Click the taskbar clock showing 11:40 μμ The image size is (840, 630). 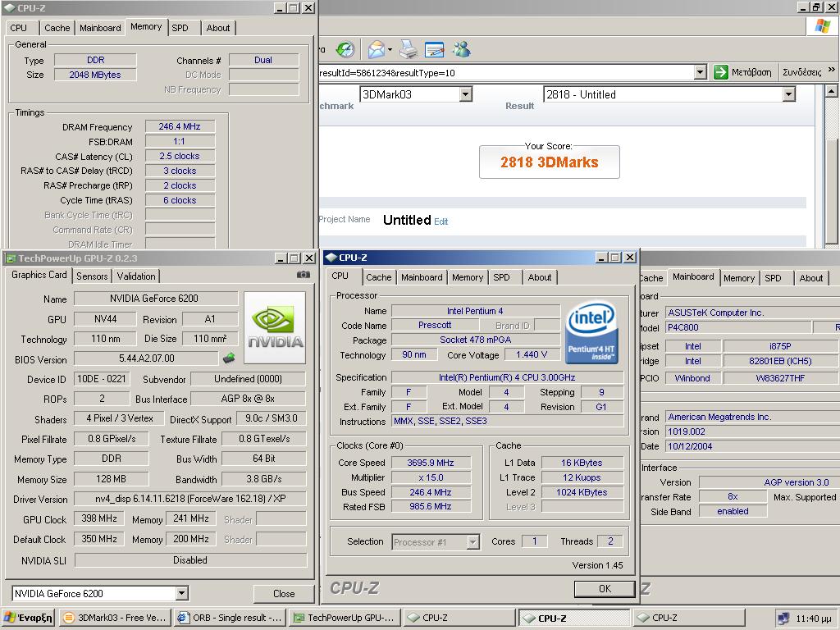(814, 619)
